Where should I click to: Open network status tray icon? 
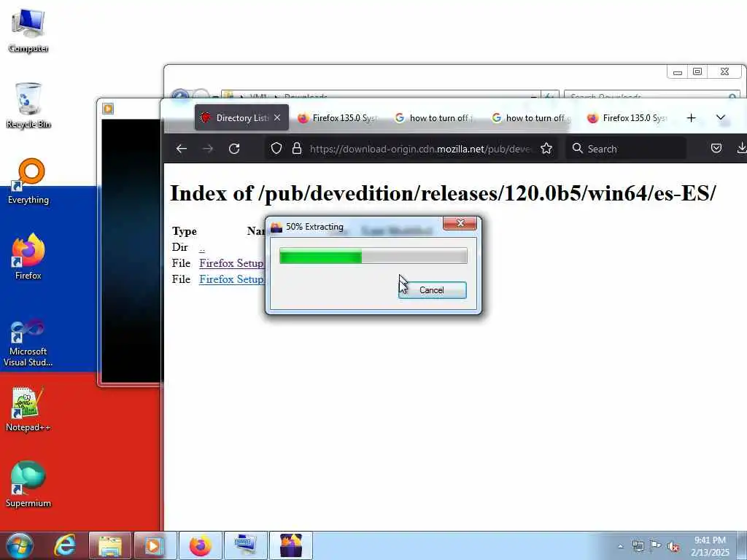638,546
